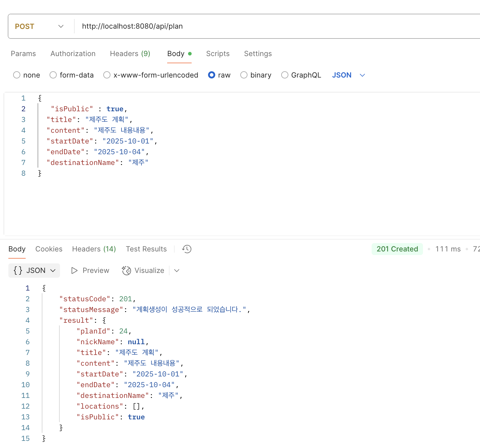Open the Authorization tab
This screenshot has height=448, width=480.
coord(73,54)
